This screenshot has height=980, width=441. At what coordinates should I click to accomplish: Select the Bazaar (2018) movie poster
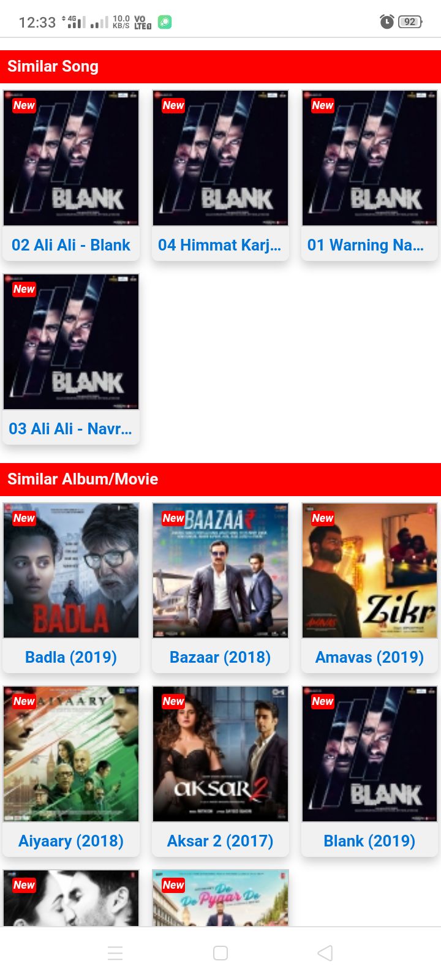[221, 571]
